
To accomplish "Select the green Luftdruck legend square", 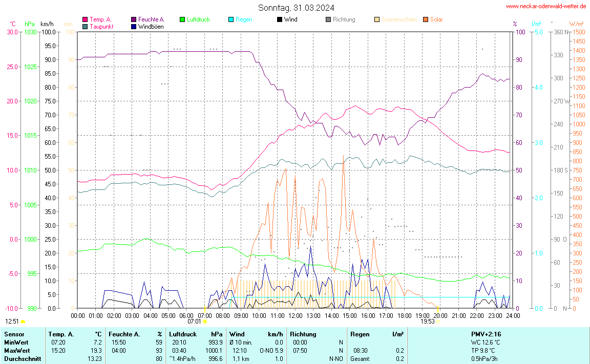I will [x=182, y=19].
